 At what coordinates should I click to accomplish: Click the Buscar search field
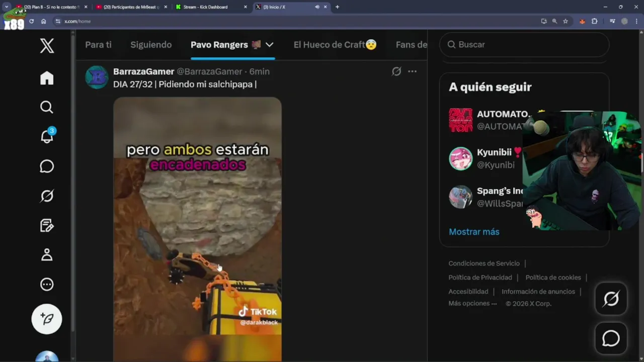(x=524, y=45)
